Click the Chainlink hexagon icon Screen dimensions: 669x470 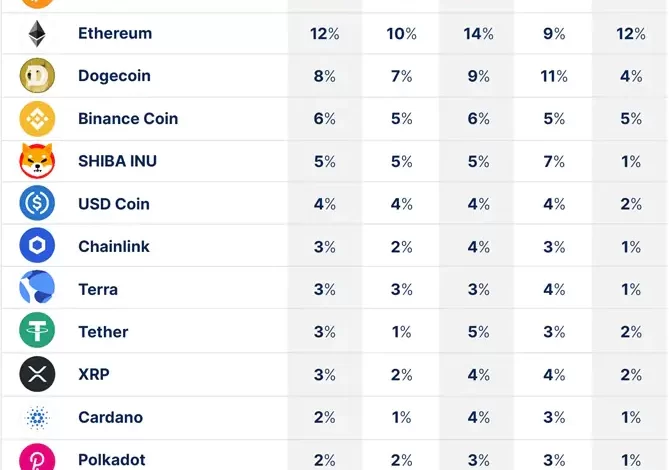(37, 246)
